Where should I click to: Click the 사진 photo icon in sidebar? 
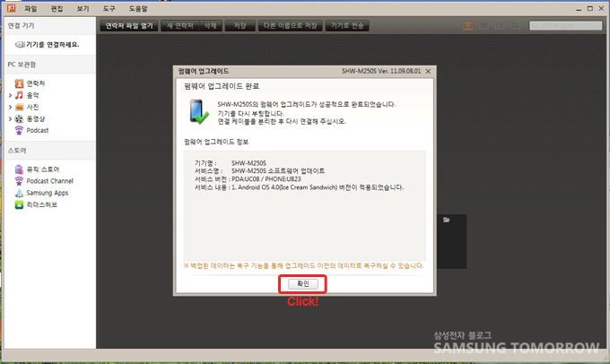pyautogui.click(x=19, y=107)
